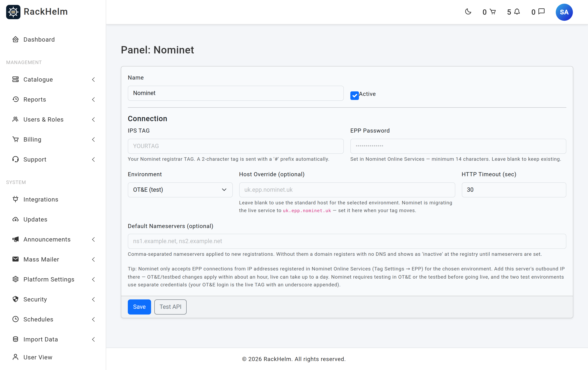Viewport: 588px width, 370px height.
Task: Open Security menu item label
Action: [x=35, y=299]
